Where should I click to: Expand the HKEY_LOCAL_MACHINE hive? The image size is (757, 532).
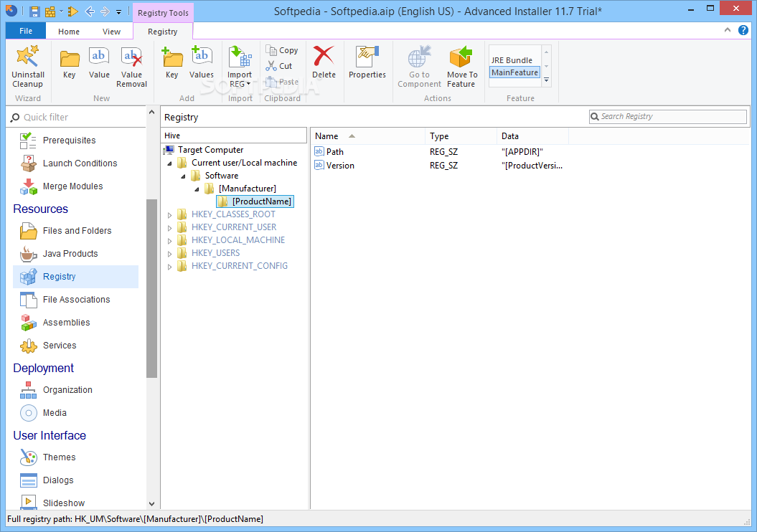[x=169, y=241]
